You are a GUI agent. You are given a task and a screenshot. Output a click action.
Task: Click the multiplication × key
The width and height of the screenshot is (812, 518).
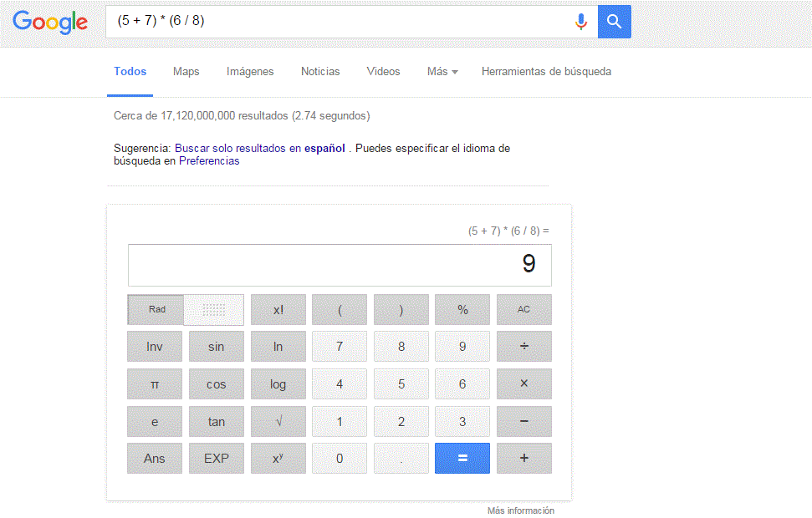coord(524,384)
